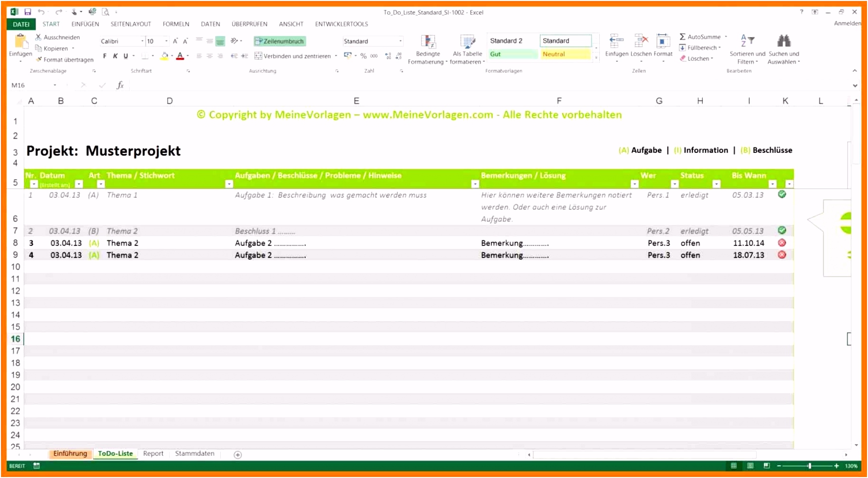
Task: Toggle bold F formatting
Action: [x=104, y=56]
